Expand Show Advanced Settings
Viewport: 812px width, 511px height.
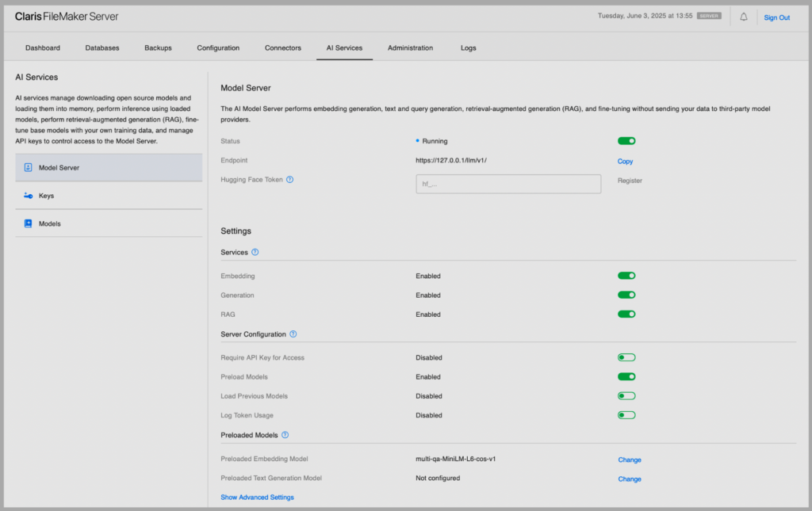pyautogui.click(x=258, y=497)
